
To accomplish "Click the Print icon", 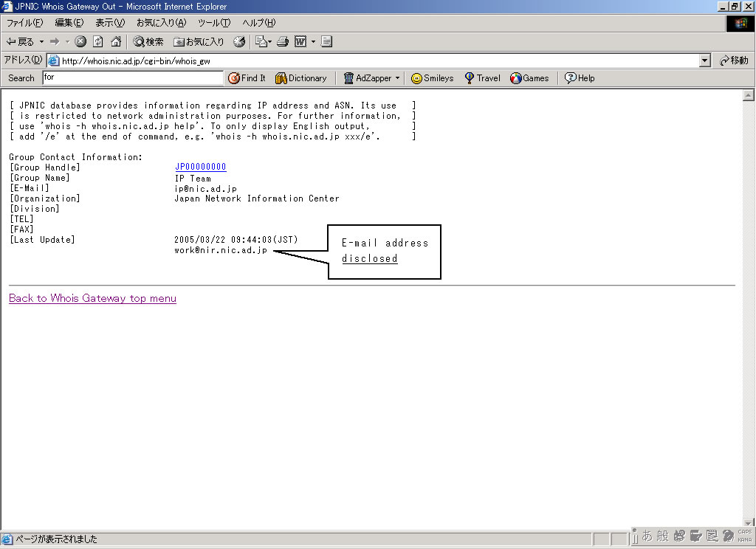I will pyautogui.click(x=283, y=41).
